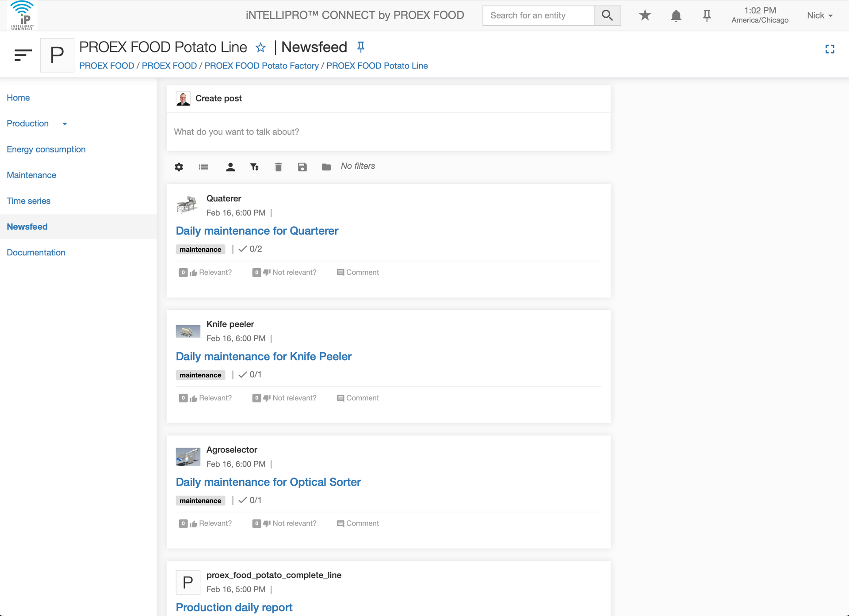Click first PROEX FOOD breadcrumb
849x616 pixels.
(x=107, y=66)
